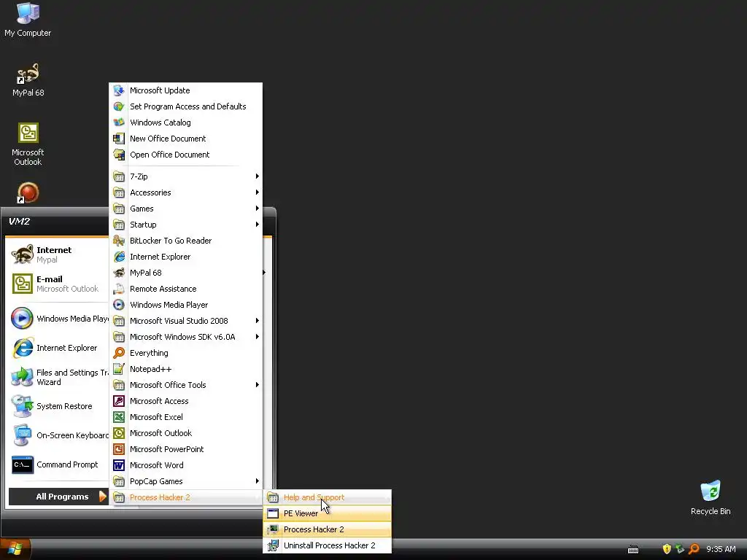The width and height of the screenshot is (747, 560).
Task: Click Notepad++ icon
Action: (x=119, y=369)
